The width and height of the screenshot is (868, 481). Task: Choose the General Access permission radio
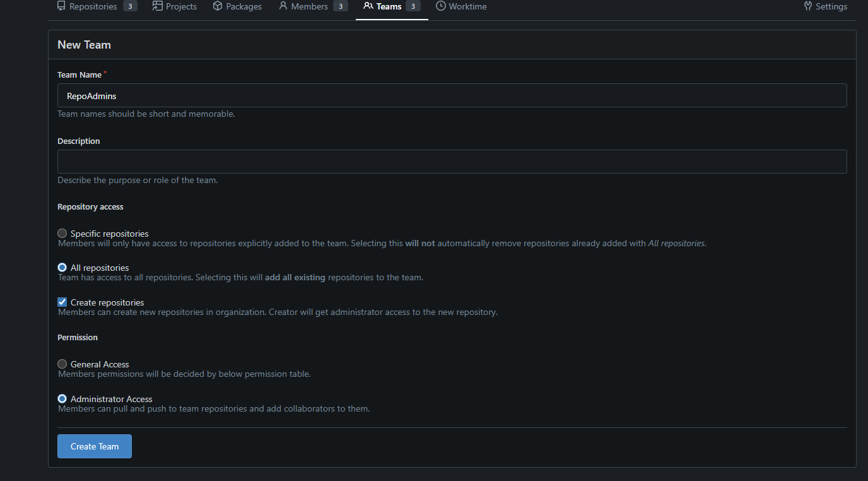pyautogui.click(x=62, y=364)
